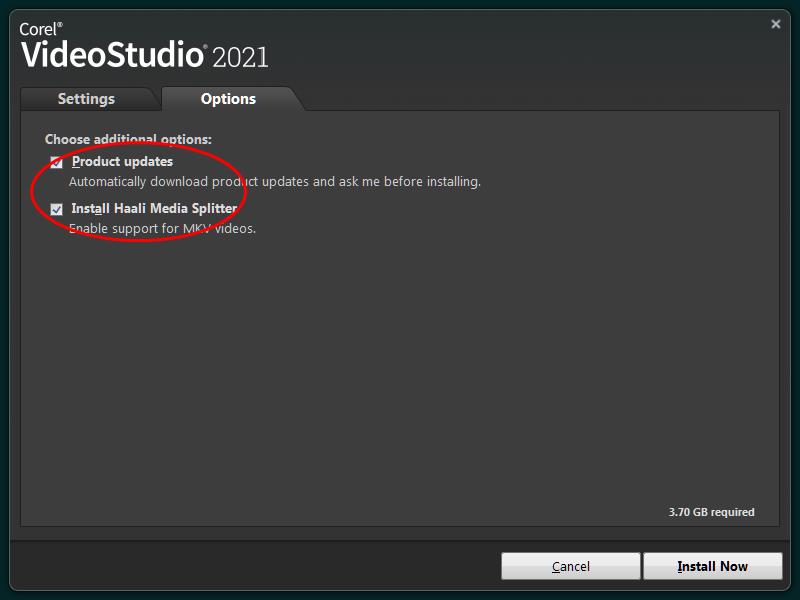Toggle the Product updates checkbox

coord(57,162)
